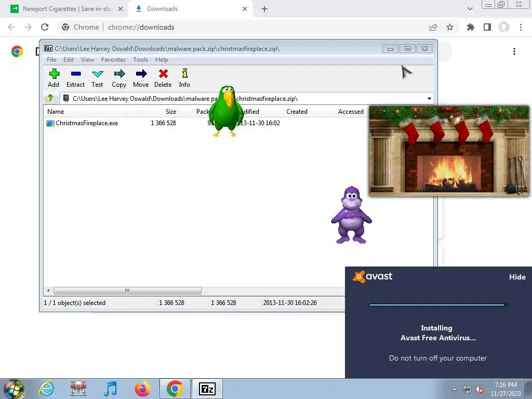Screen dimensions: 532x399
Task: Open a new Chrome tab
Action: click(x=264, y=9)
